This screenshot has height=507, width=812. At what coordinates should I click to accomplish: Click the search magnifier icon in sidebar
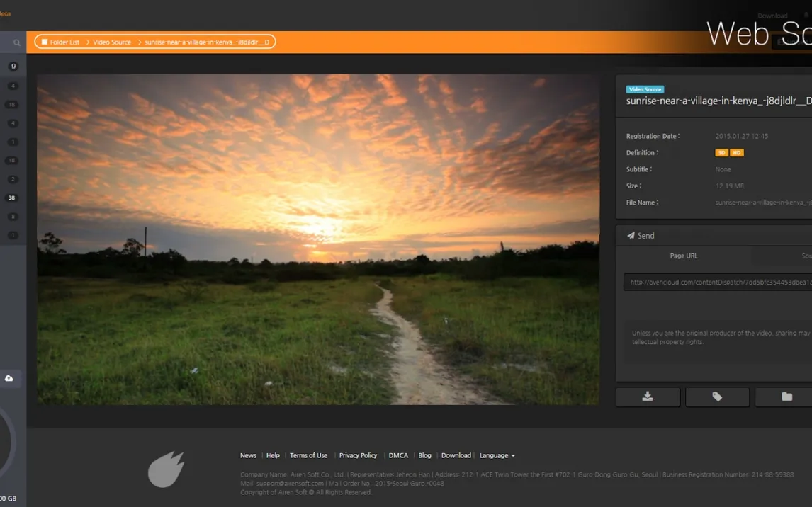pos(16,42)
